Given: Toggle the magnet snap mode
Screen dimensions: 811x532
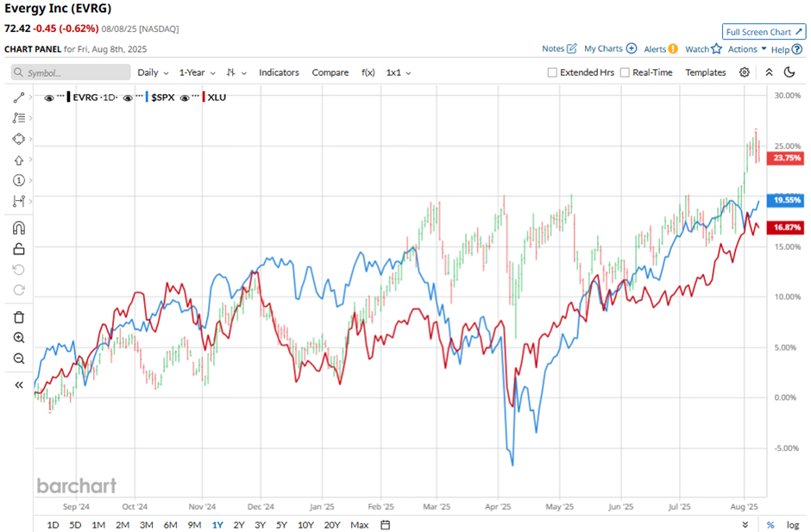Looking at the screenshot, I should [x=19, y=228].
